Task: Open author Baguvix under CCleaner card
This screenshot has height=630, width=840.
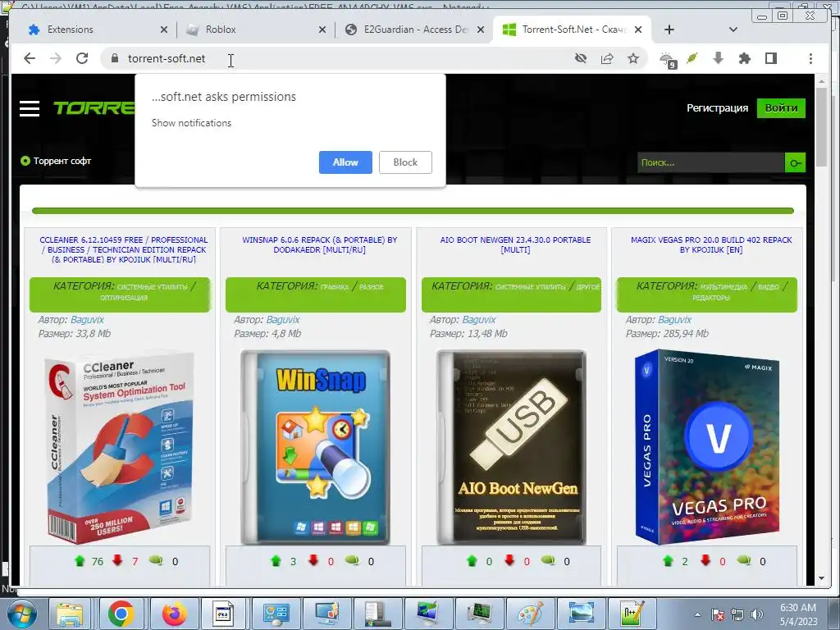Action: click(x=87, y=319)
